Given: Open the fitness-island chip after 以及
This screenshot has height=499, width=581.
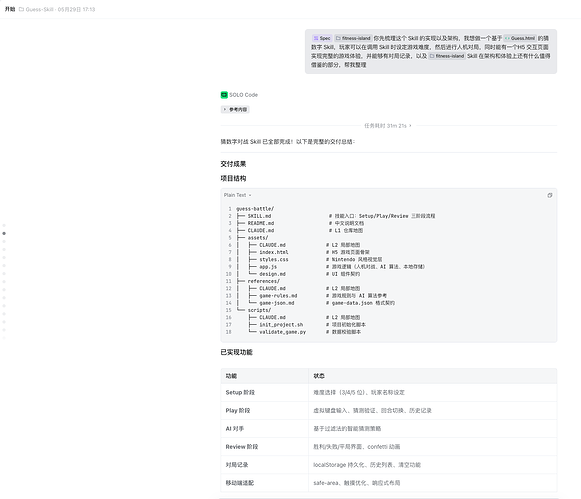Looking at the screenshot, I should pos(447,56).
